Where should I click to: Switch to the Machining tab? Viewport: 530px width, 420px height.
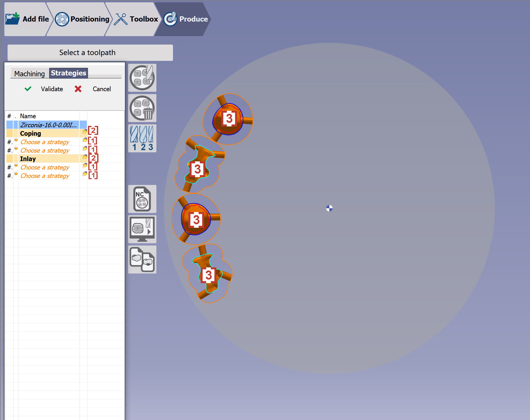29,74
